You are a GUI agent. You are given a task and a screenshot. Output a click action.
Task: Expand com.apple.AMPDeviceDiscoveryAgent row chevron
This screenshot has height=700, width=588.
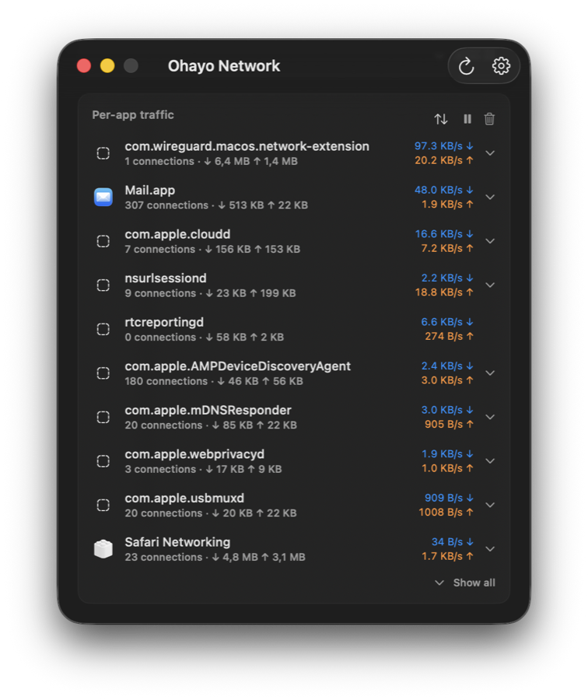point(490,373)
